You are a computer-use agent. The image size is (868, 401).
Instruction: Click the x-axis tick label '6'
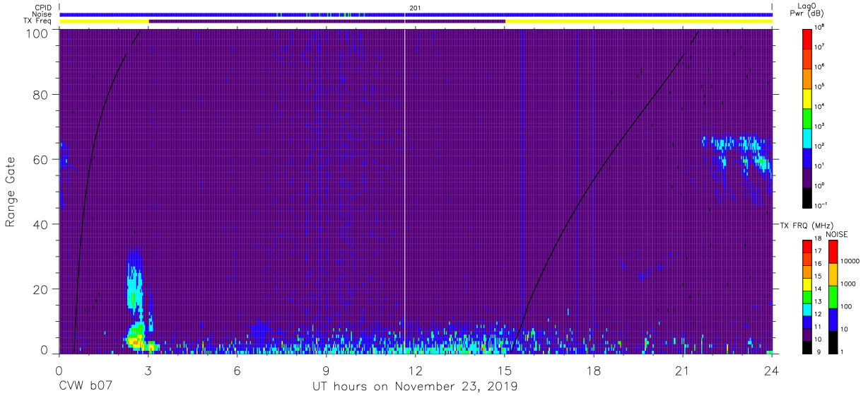click(x=237, y=370)
